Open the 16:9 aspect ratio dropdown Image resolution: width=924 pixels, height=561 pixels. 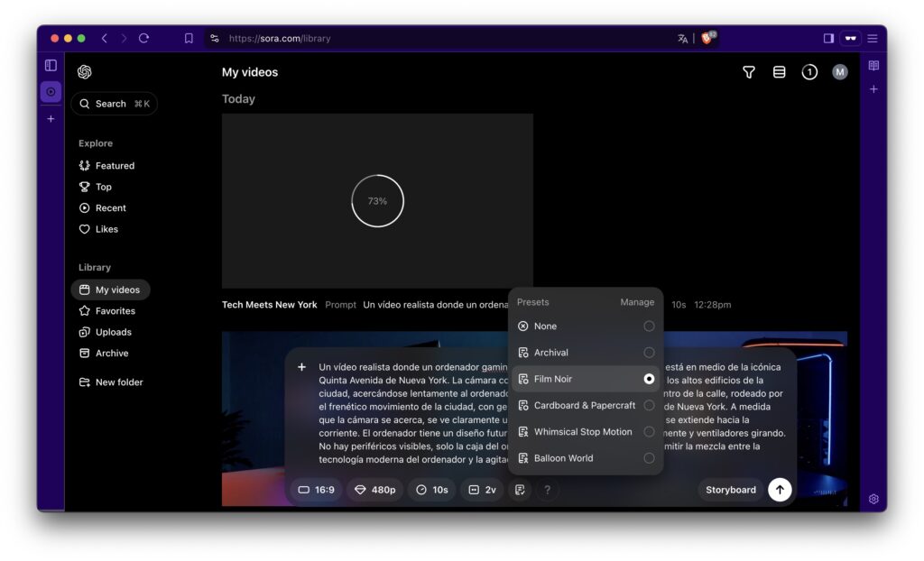click(x=317, y=490)
